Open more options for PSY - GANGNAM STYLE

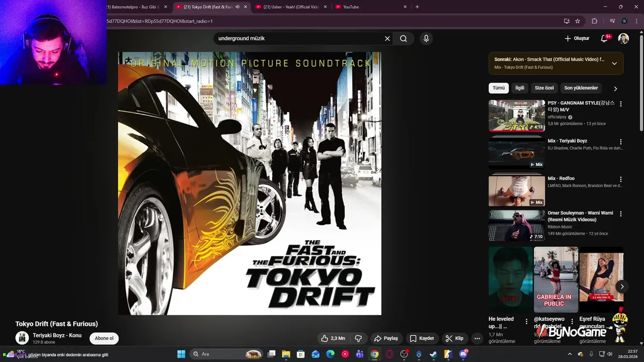point(620,104)
